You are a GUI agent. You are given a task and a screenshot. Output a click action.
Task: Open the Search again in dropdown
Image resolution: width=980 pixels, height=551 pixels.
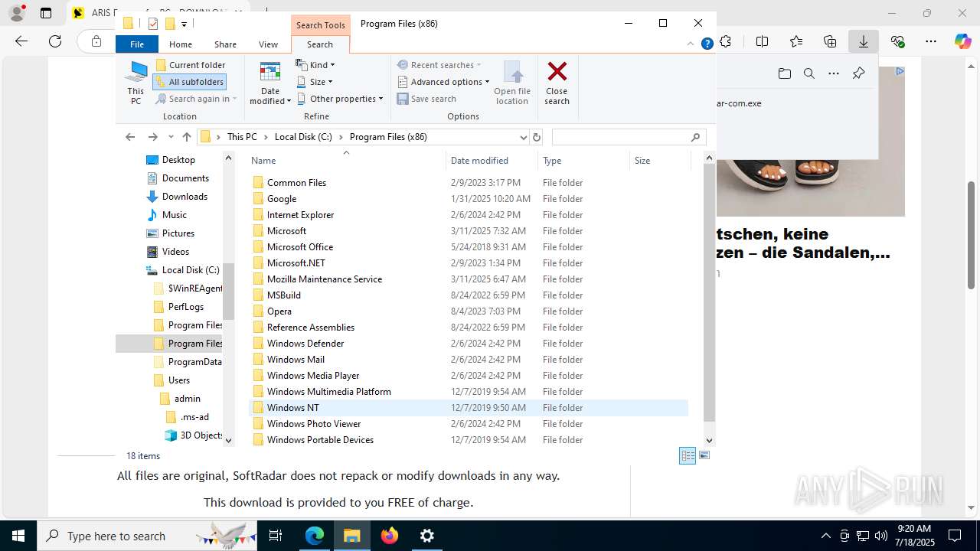click(196, 99)
